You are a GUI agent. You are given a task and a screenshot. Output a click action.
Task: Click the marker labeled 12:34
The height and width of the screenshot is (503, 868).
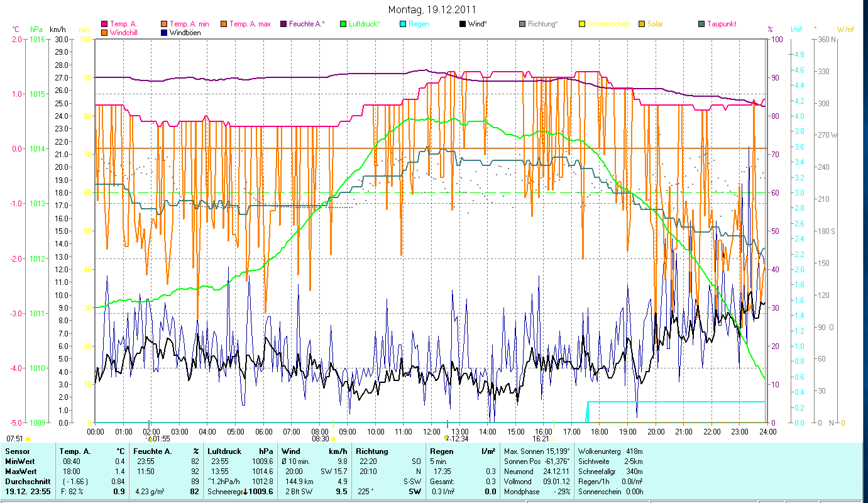(447, 438)
